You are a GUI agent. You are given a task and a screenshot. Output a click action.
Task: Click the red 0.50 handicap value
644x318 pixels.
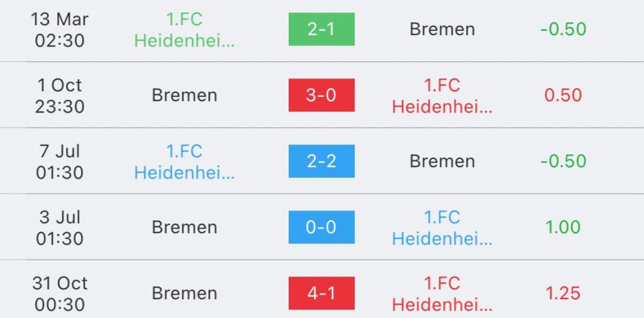(563, 96)
